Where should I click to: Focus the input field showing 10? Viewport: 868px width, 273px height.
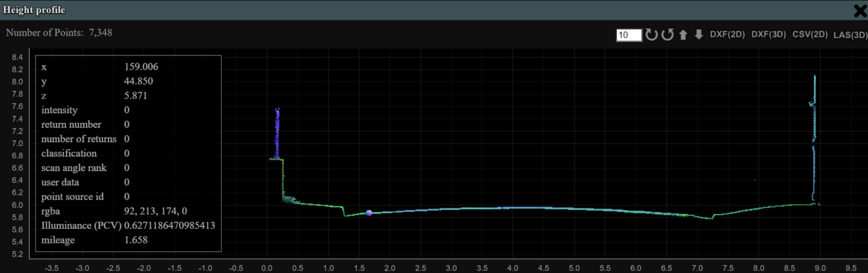629,35
